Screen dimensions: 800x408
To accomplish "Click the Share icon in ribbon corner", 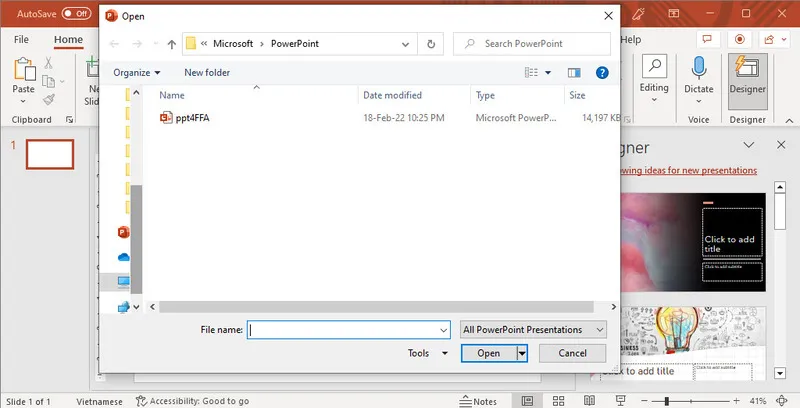I will pos(768,40).
